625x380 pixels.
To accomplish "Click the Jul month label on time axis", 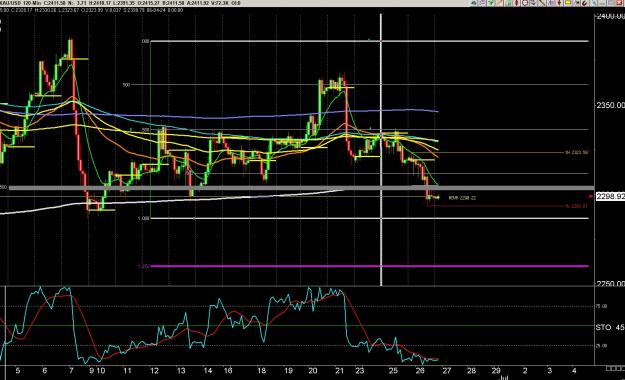I will pos(504,377).
